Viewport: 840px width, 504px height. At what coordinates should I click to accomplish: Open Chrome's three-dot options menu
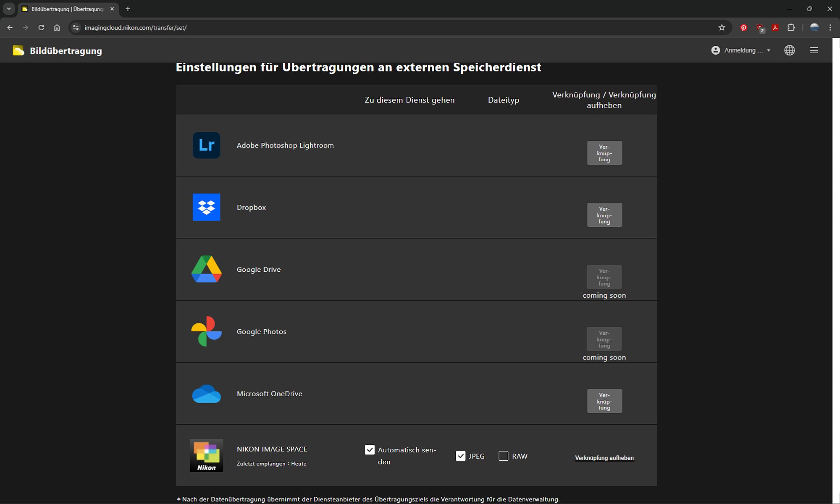coord(830,28)
